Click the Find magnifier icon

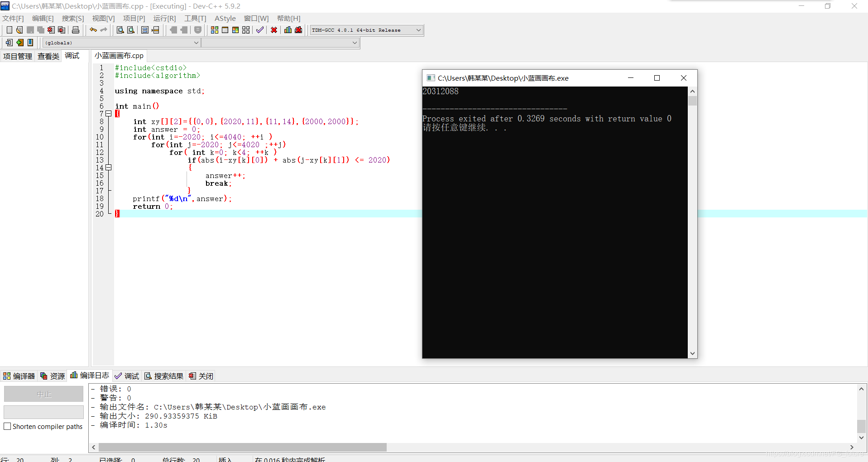tap(120, 30)
